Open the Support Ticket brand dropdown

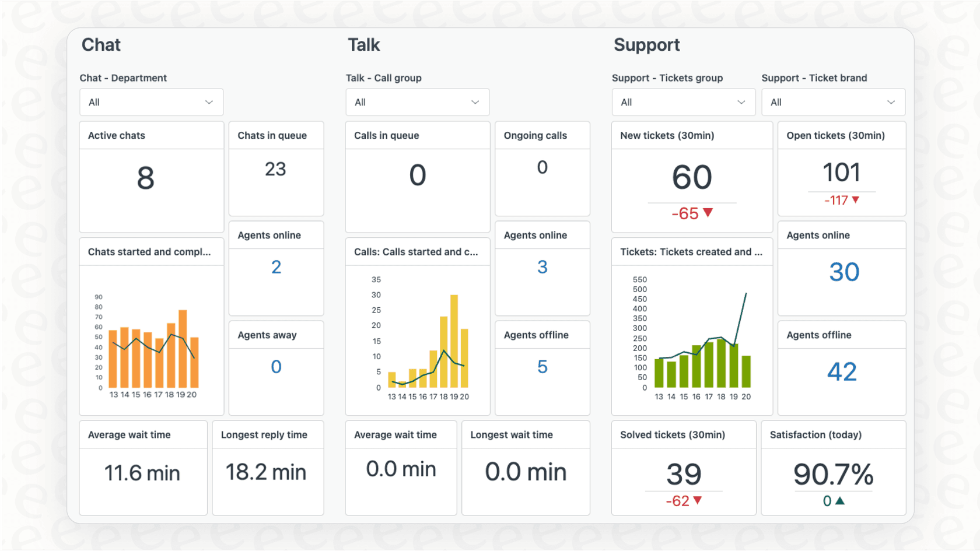[x=833, y=102]
